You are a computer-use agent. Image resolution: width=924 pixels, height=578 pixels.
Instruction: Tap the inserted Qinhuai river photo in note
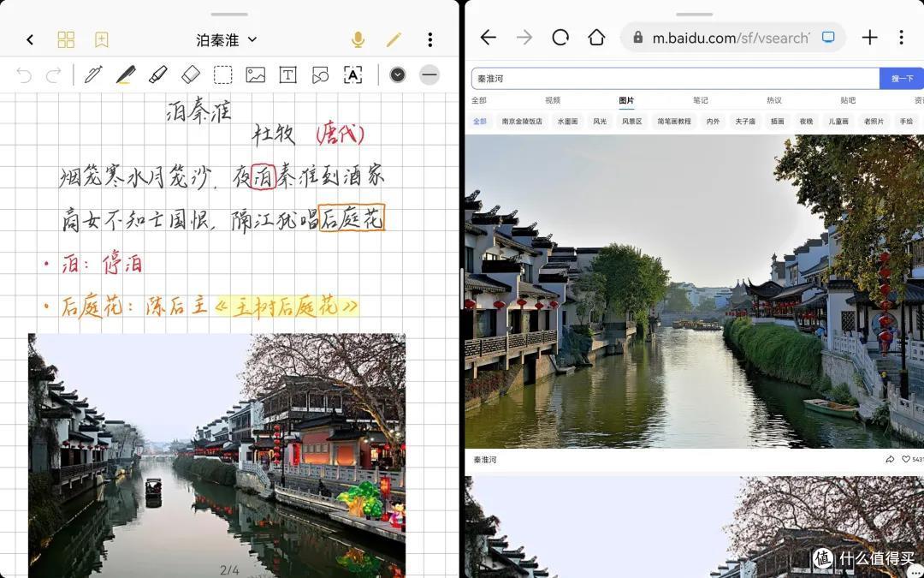pyautogui.click(x=216, y=456)
